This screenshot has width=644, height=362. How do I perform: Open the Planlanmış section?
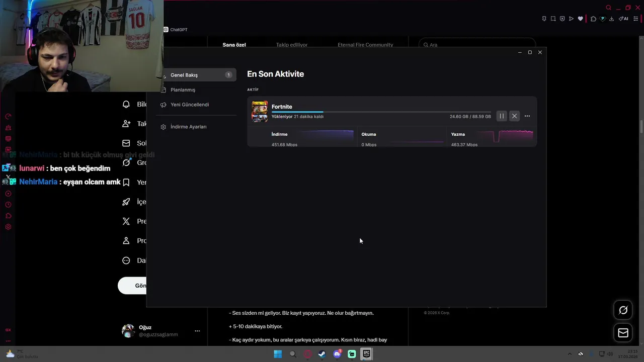point(183,89)
